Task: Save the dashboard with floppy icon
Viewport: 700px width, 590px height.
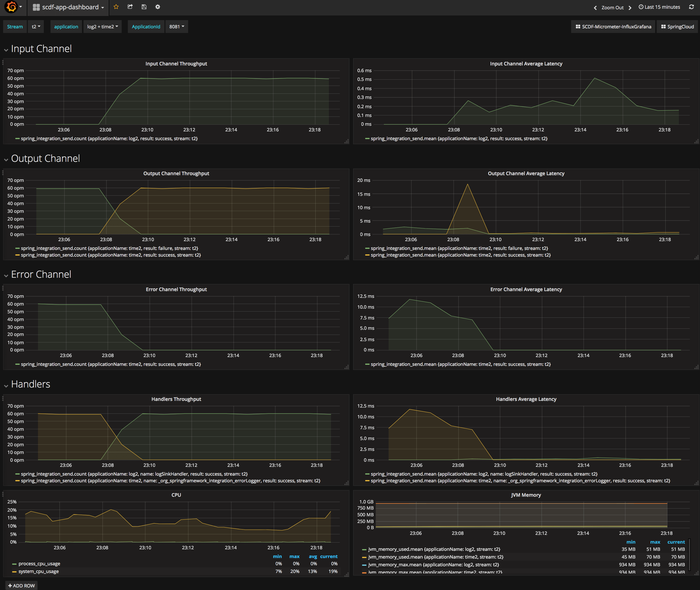Action: 144,7
